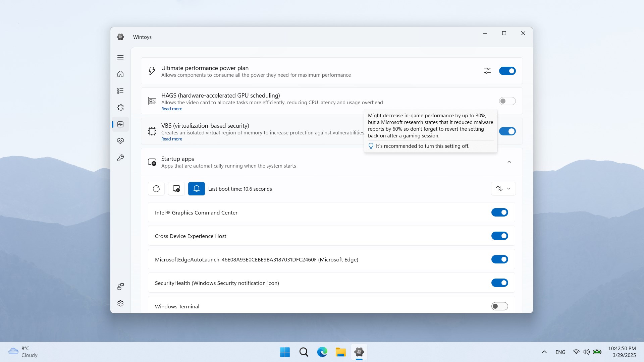Screen dimensions: 644x362
Task: Enable Windows Terminal at startup
Action: 499,306
